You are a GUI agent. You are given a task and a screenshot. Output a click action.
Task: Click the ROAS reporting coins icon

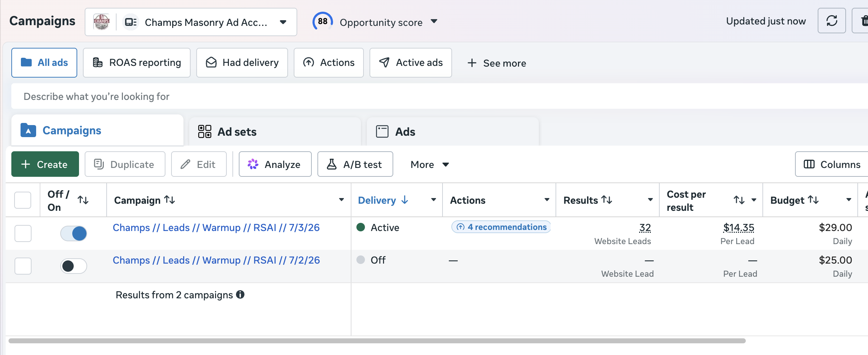click(98, 62)
